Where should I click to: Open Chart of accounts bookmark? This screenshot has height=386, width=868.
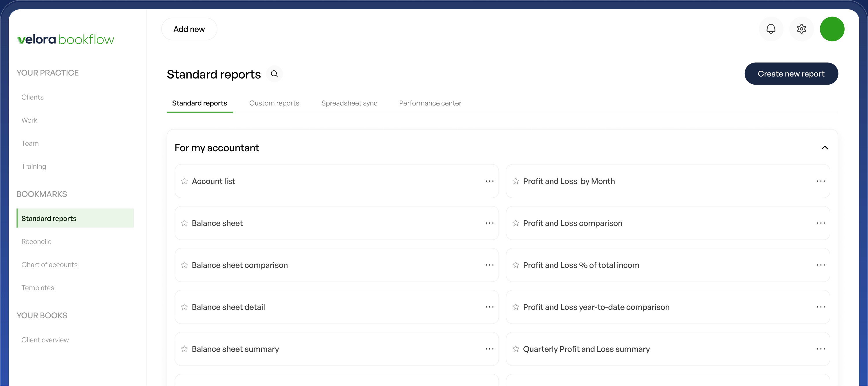tap(50, 265)
